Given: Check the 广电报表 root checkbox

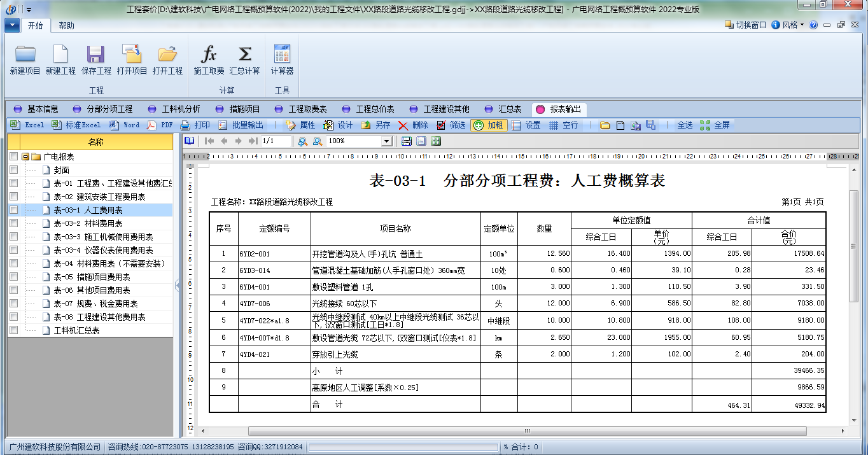Looking at the screenshot, I should [x=13, y=157].
